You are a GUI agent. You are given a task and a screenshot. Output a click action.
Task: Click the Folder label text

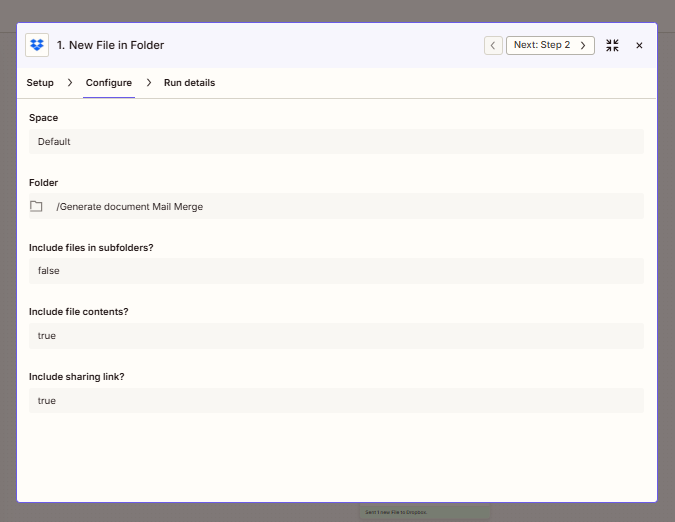44,183
